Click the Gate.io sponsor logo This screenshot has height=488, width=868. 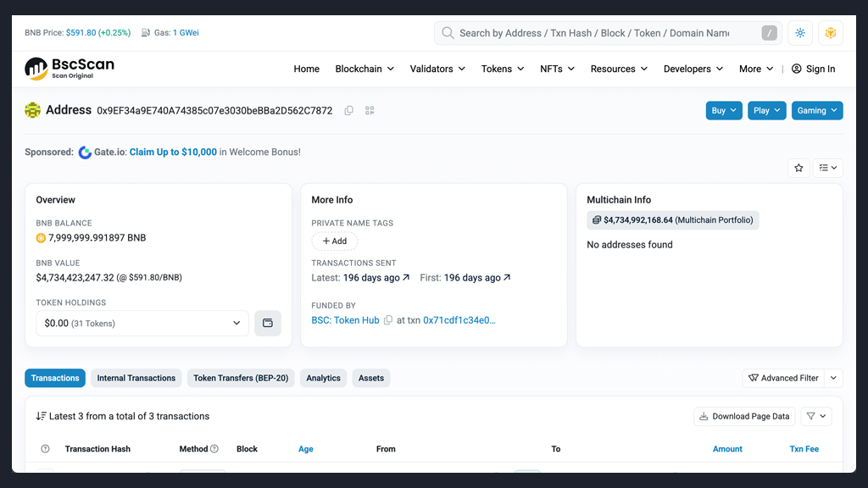[x=85, y=152]
